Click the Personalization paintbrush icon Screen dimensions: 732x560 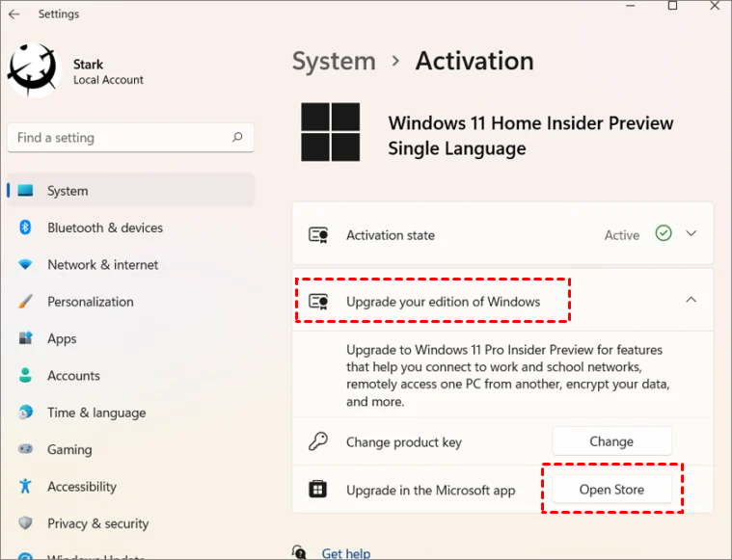click(x=25, y=302)
